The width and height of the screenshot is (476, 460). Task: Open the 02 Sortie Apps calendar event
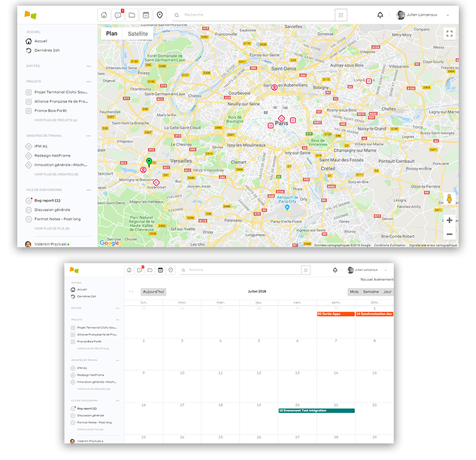(x=336, y=314)
